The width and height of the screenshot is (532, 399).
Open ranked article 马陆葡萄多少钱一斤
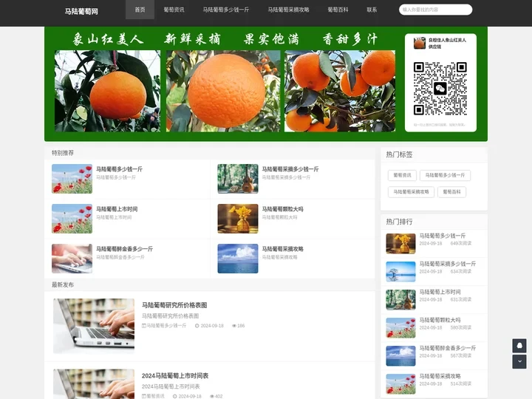tap(443, 236)
